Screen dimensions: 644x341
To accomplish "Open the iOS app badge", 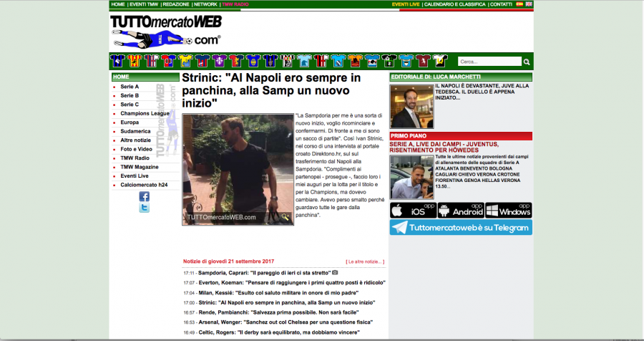I will point(413,210).
